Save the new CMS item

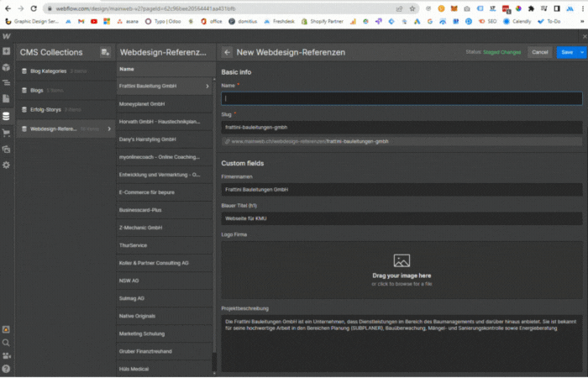[x=567, y=52]
